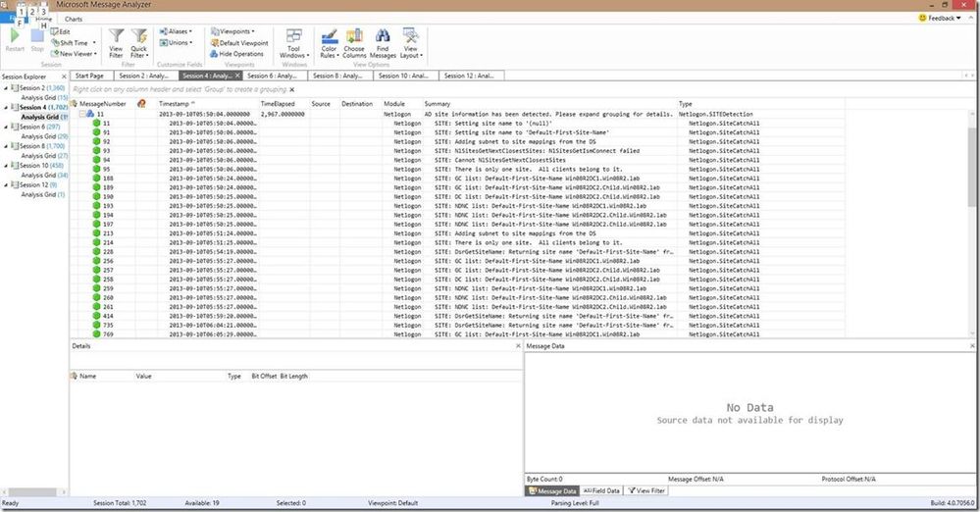Open Choose Columns tool
This screenshot has height=512, width=980.
click(354, 43)
